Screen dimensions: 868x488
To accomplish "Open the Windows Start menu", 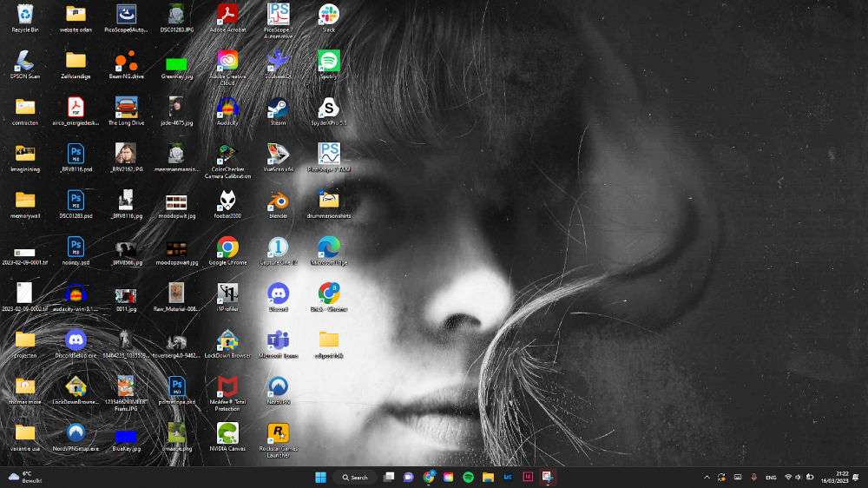I will pos(320,477).
